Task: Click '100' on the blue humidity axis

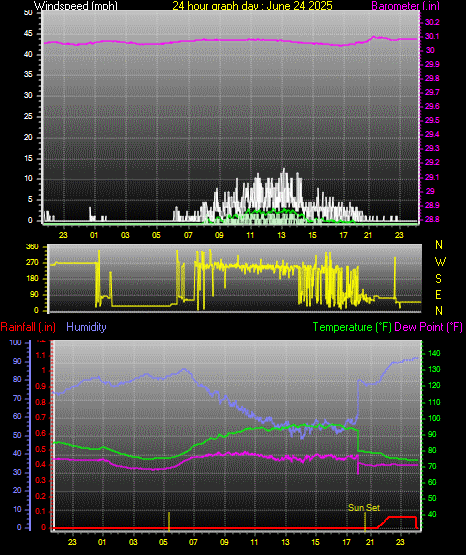Action: tap(16, 342)
